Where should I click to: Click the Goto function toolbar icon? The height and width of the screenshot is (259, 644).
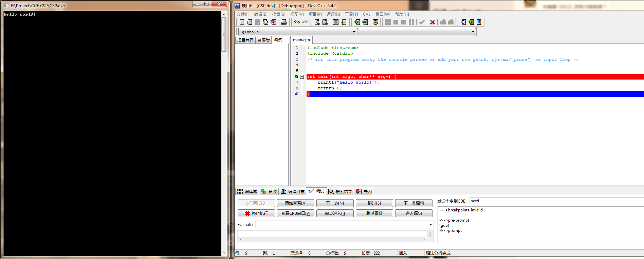336,22
